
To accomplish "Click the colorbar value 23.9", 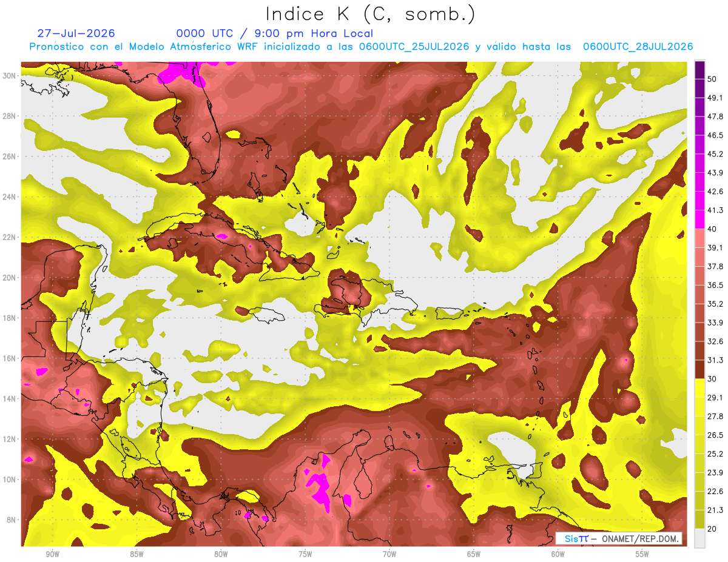I will pos(715,473).
